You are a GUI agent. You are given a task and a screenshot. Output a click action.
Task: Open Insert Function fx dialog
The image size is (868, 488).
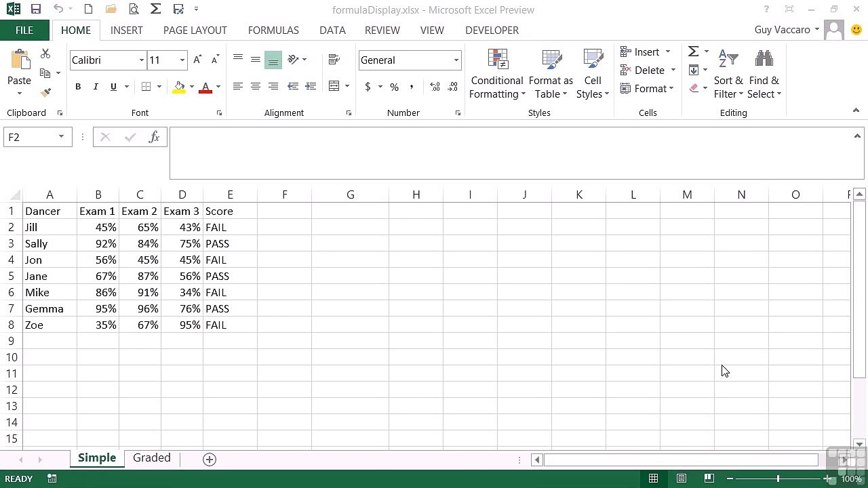154,137
